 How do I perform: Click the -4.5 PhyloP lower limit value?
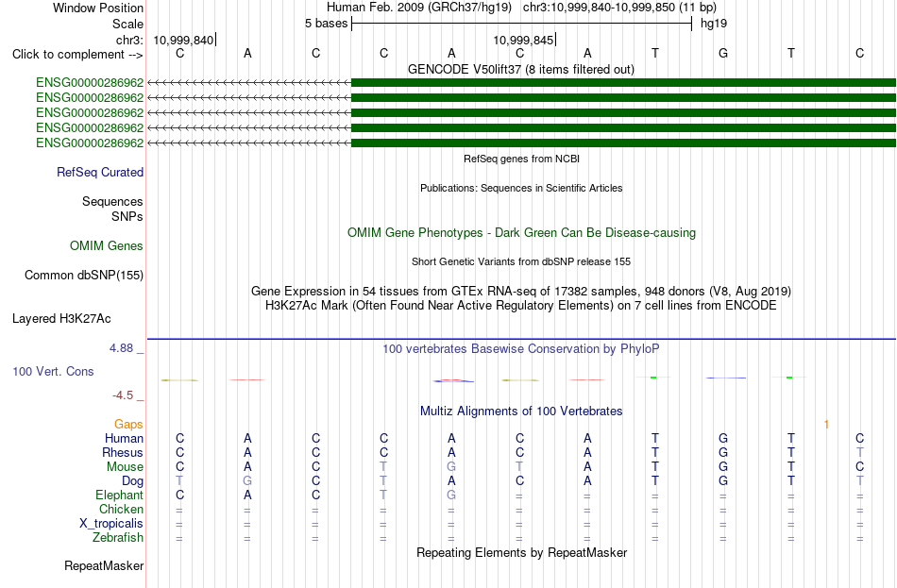pyautogui.click(x=123, y=395)
